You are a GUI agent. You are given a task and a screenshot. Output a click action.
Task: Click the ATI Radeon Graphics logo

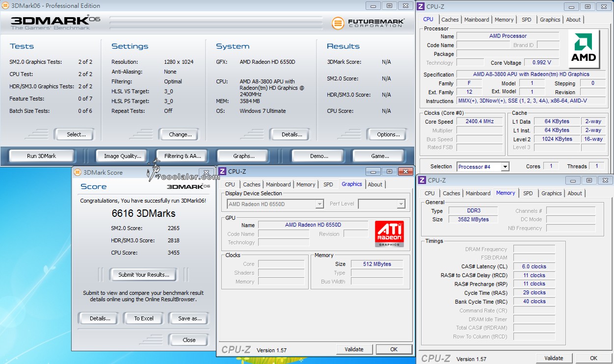pyautogui.click(x=389, y=234)
